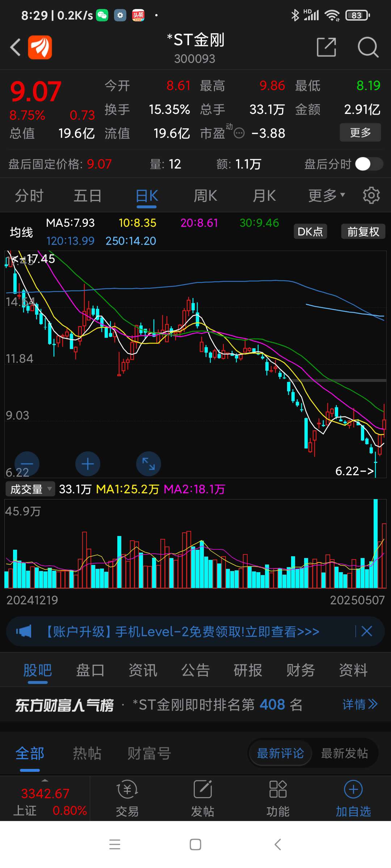The image size is (391, 868).
Task: Expand SSE index bar arrow
Action: point(45,780)
